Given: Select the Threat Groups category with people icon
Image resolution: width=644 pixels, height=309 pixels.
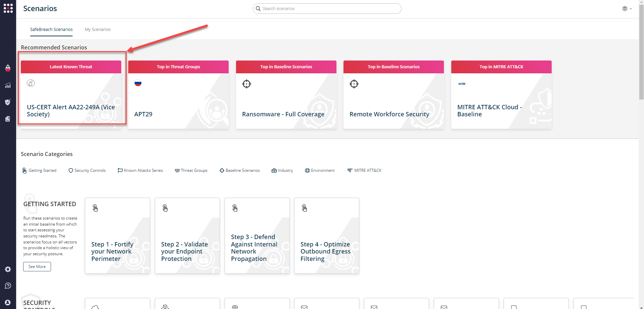Looking at the screenshot, I should (191, 170).
